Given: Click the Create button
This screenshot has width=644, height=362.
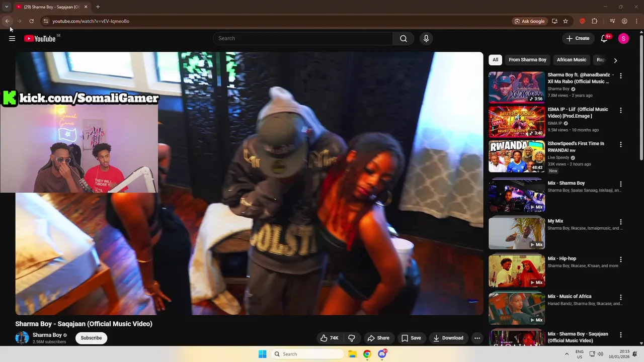Looking at the screenshot, I should 578,38.
